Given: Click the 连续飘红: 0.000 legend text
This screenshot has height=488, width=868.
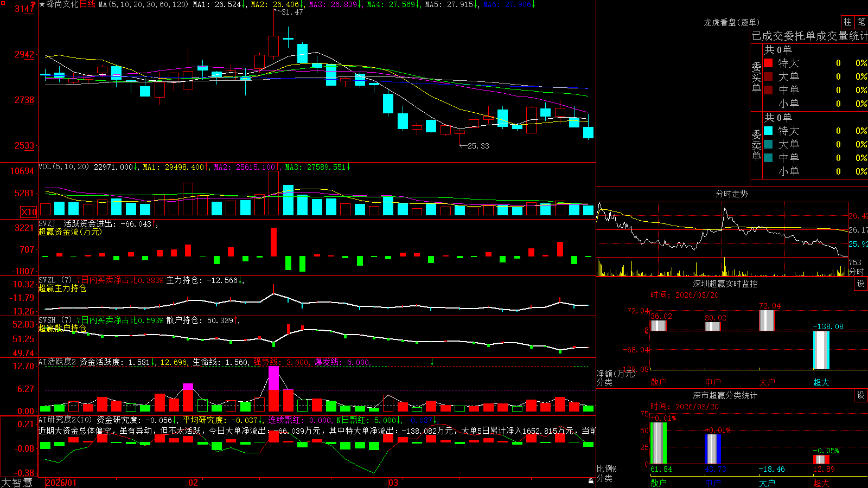Looking at the screenshot, I should [300, 420].
